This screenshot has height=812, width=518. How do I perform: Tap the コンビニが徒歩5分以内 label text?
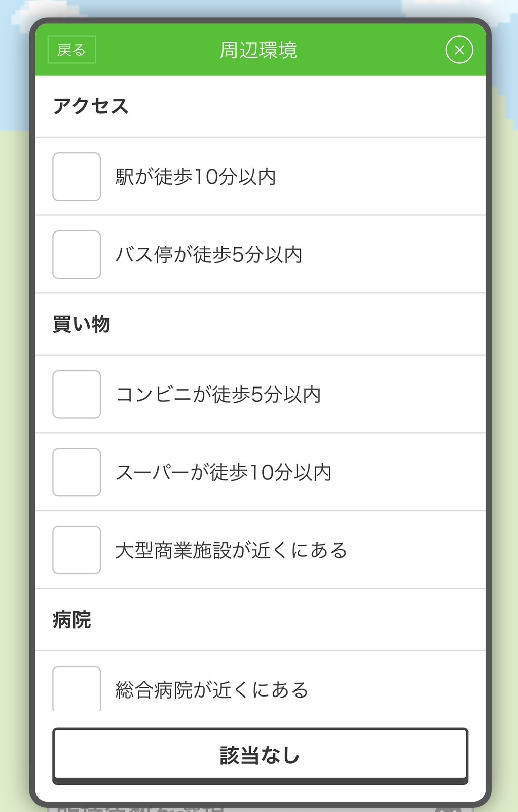218,395
